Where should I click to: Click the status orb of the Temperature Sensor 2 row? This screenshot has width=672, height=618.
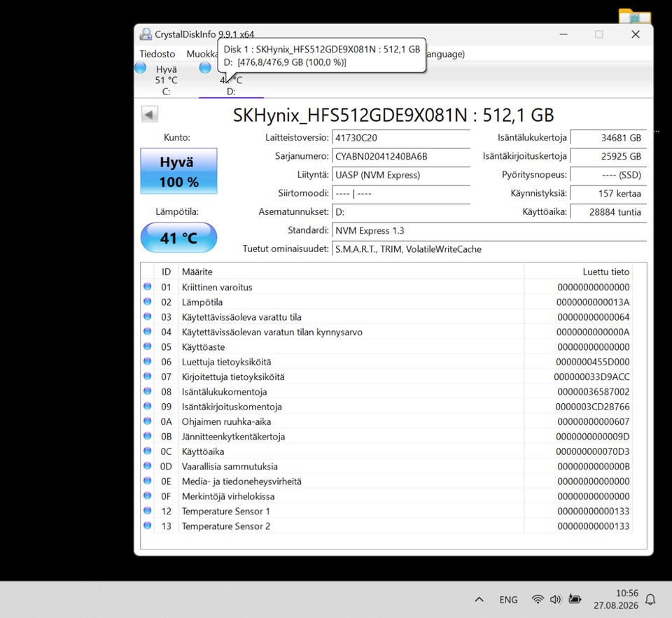point(148,526)
